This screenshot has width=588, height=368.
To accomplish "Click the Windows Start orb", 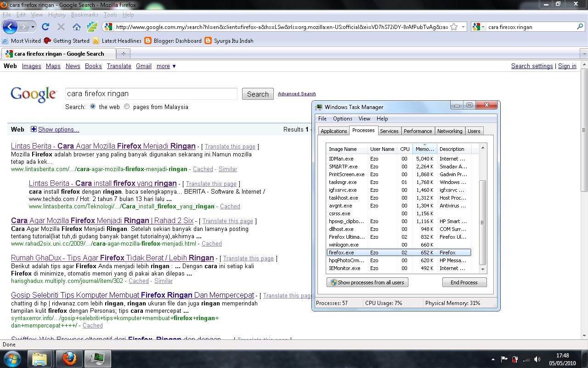I will (x=12, y=358).
